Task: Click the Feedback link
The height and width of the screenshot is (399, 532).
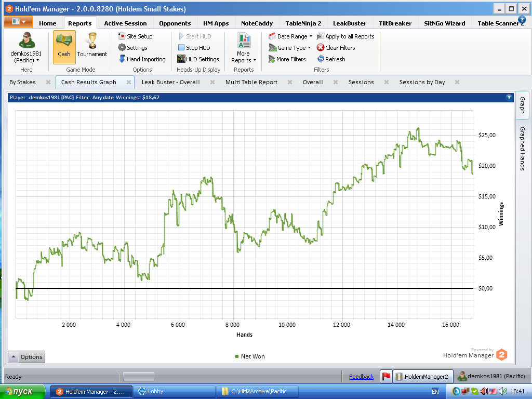Action: point(362,377)
